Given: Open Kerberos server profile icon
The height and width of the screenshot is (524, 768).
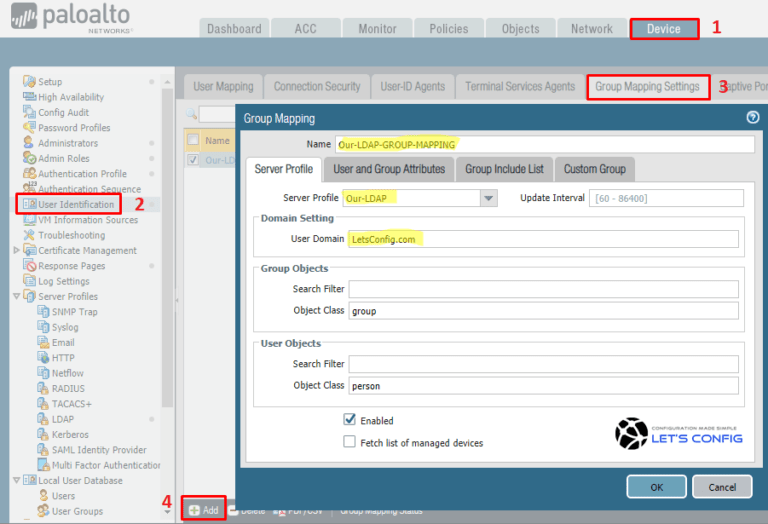Looking at the screenshot, I should (x=43, y=434).
